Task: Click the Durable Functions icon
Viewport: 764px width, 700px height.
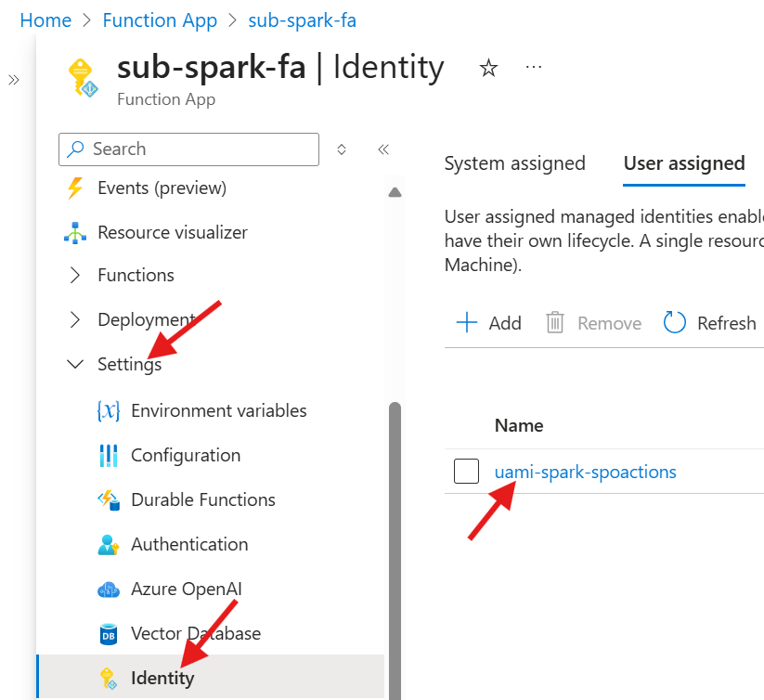Action: coord(109,500)
